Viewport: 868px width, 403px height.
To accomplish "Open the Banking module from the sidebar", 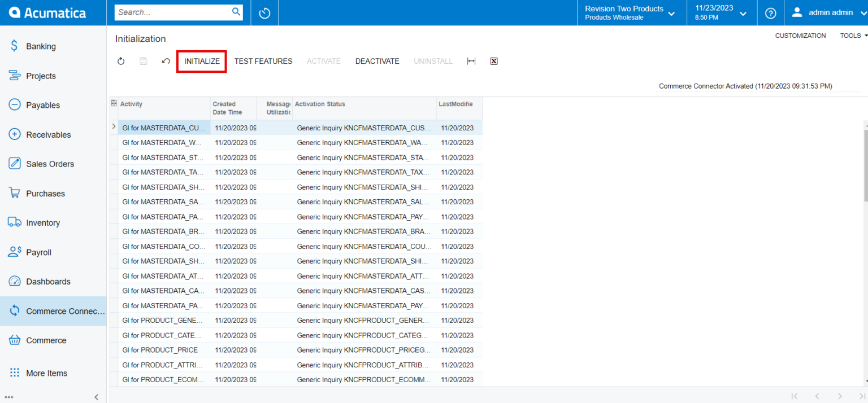I will tap(41, 46).
